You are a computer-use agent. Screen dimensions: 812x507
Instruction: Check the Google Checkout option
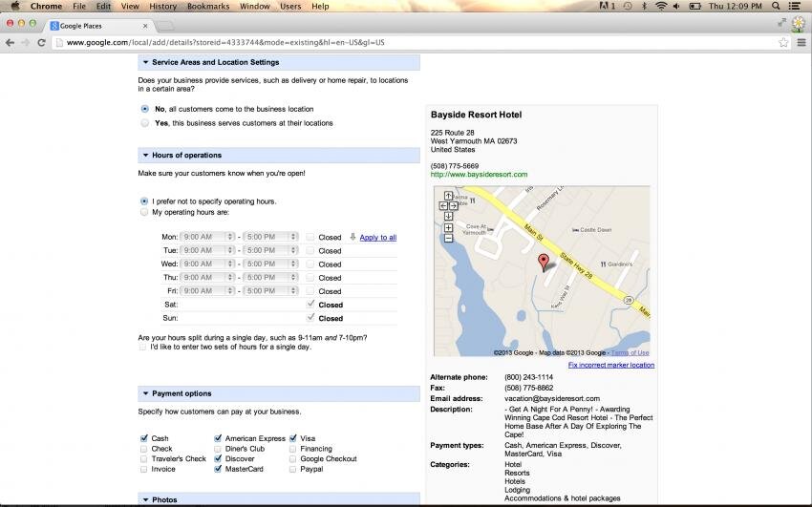coord(292,459)
